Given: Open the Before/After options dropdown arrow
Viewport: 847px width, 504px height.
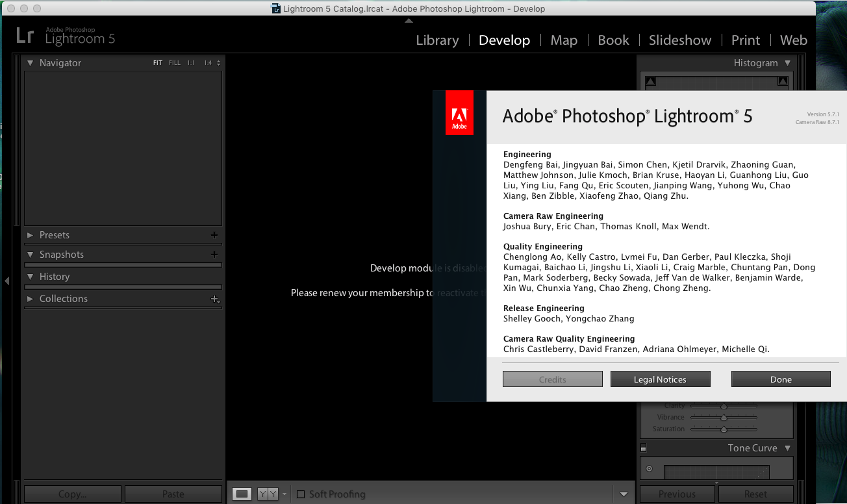Looking at the screenshot, I should (284, 495).
